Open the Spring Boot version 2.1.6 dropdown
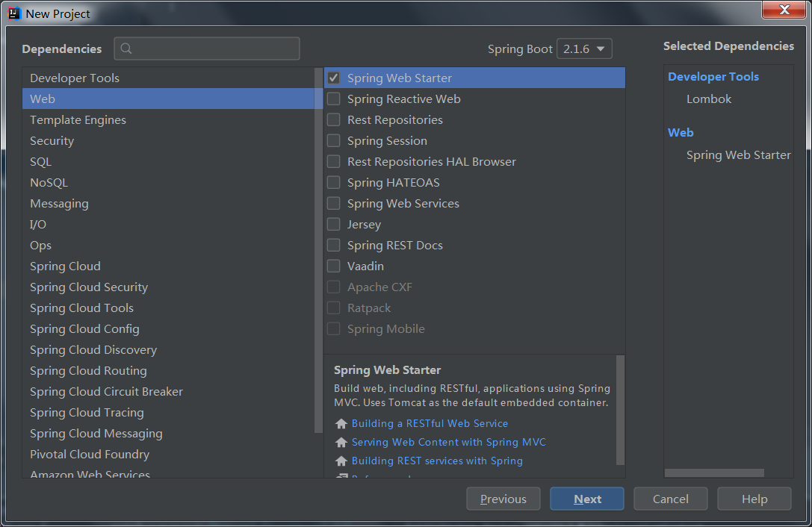This screenshot has width=812, height=527. click(x=584, y=49)
